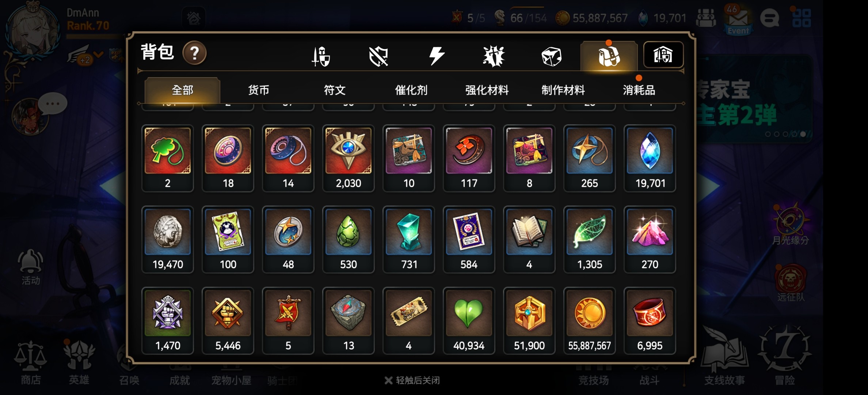The height and width of the screenshot is (395, 868).
Task: Select the red ring item 6,995
Action: coord(650,321)
